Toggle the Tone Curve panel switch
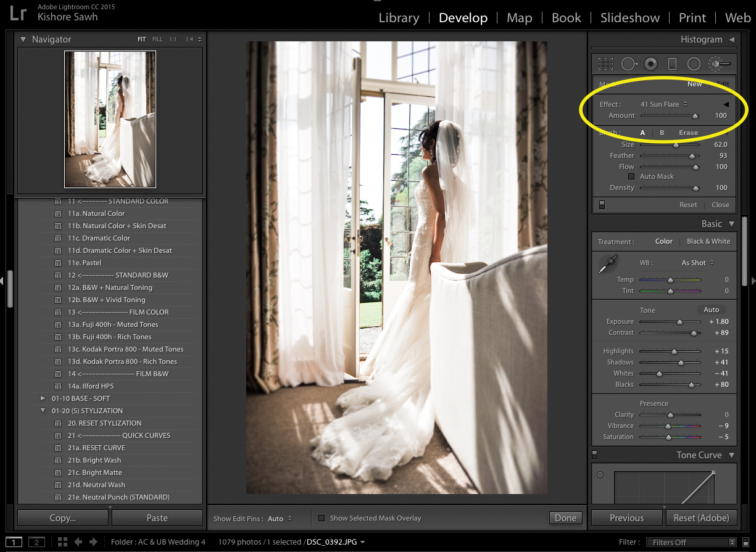The width and height of the screenshot is (756, 552). [595, 455]
